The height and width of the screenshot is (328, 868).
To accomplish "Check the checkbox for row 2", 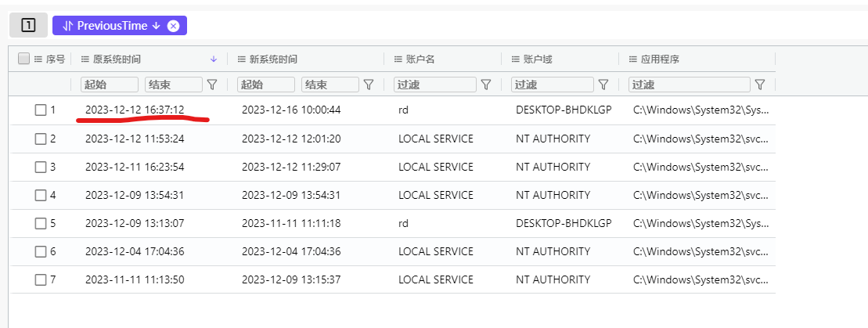I will (41, 139).
